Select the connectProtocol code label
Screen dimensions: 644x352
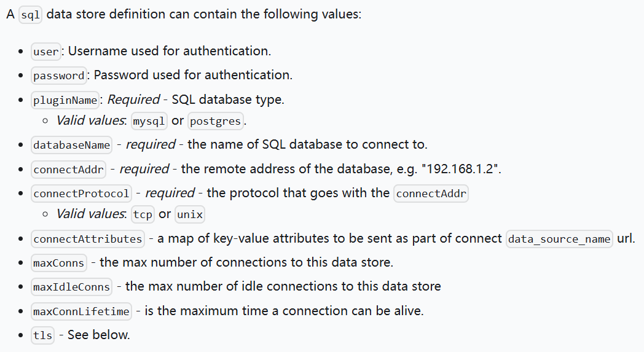[81, 194]
